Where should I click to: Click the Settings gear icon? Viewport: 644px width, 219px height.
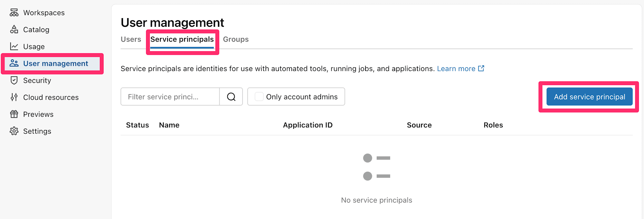click(14, 131)
